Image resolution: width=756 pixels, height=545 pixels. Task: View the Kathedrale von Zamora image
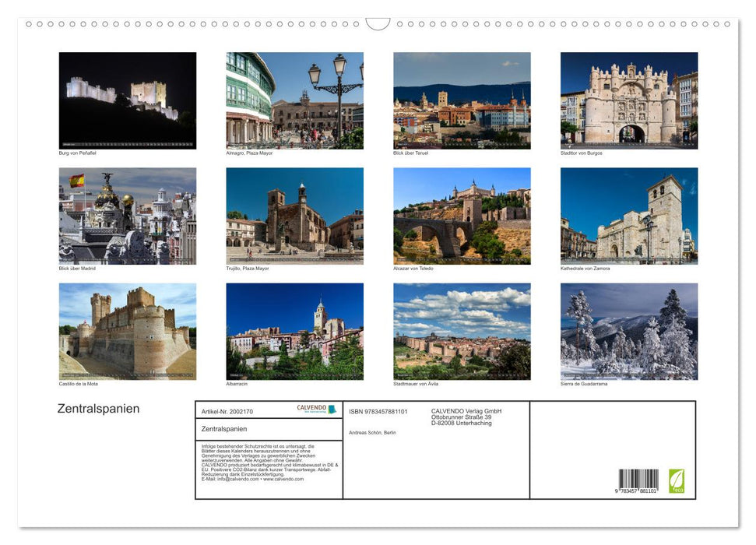629,216
